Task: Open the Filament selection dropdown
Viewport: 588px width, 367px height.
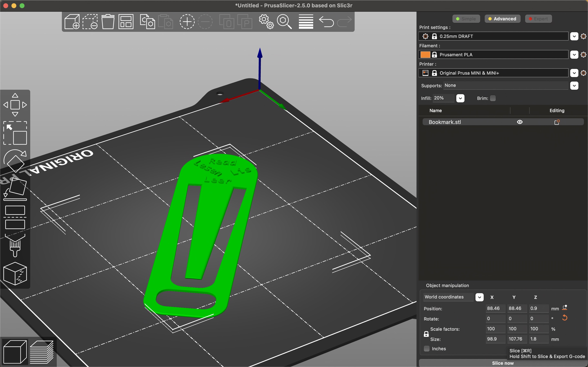Action: (575, 54)
